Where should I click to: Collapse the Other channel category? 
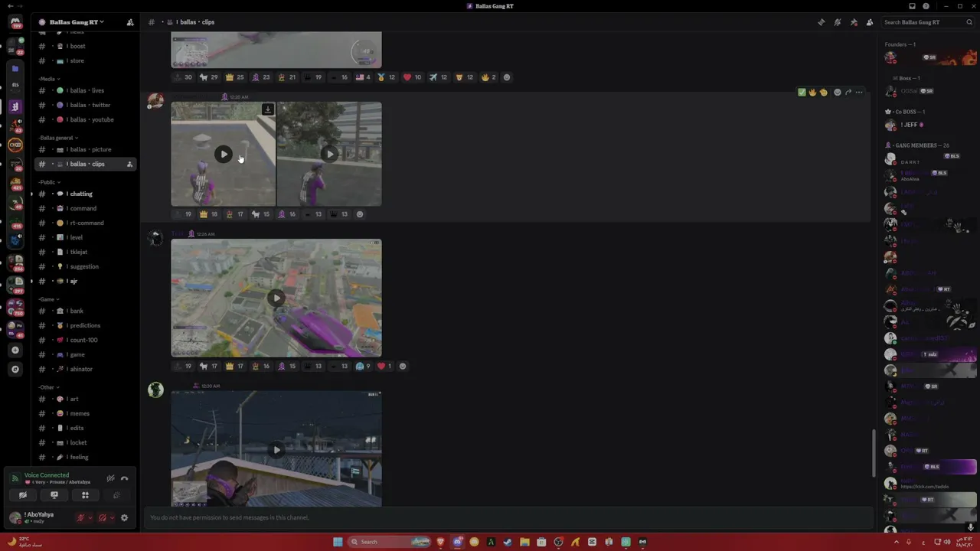coord(48,387)
